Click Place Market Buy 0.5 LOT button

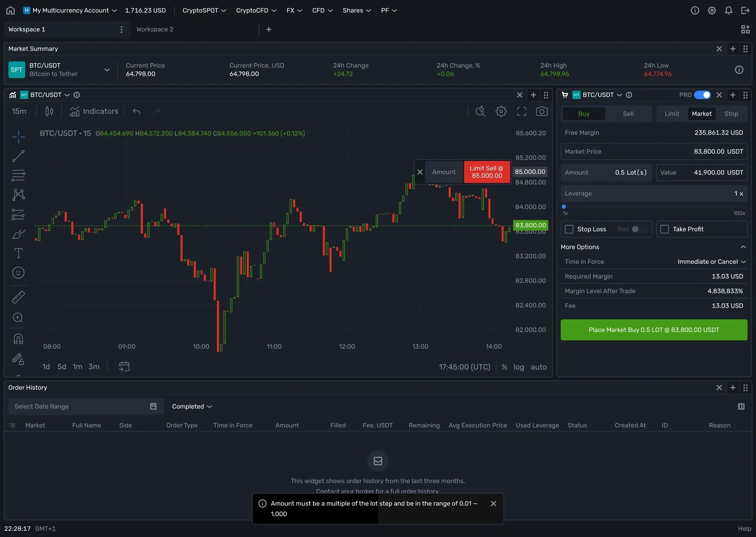pyautogui.click(x=654, y=330)
